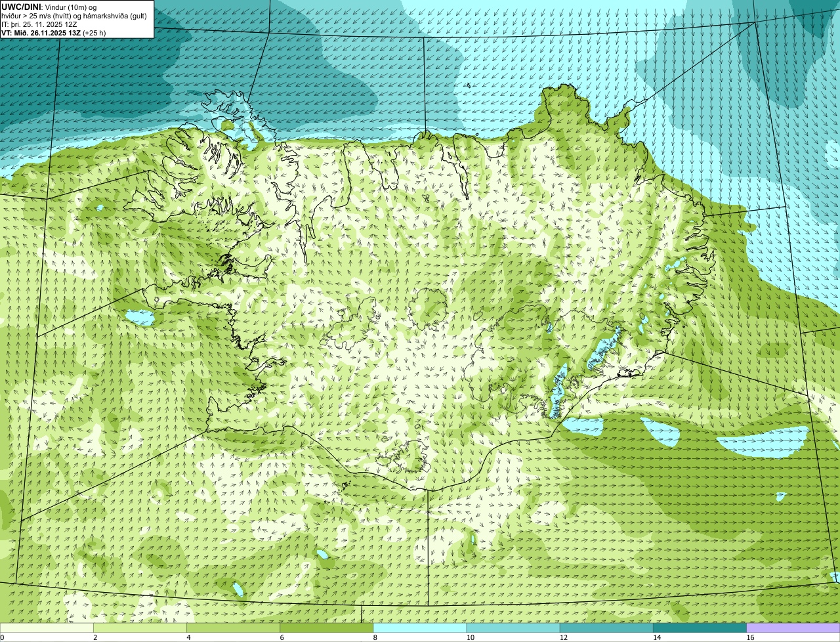This screenshot has height=642, width=840.
Task: Click the "0" scale tick label
Action: click(3, 637)
